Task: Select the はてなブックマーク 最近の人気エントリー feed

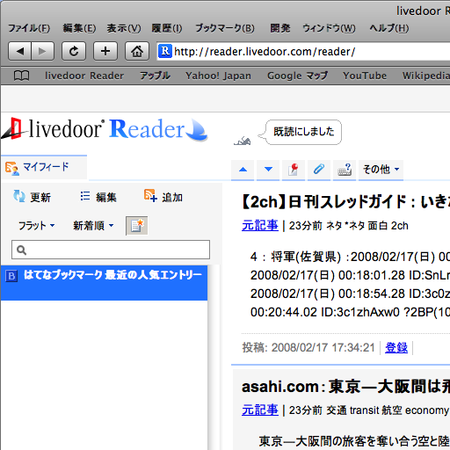Action: pos(104,283)
